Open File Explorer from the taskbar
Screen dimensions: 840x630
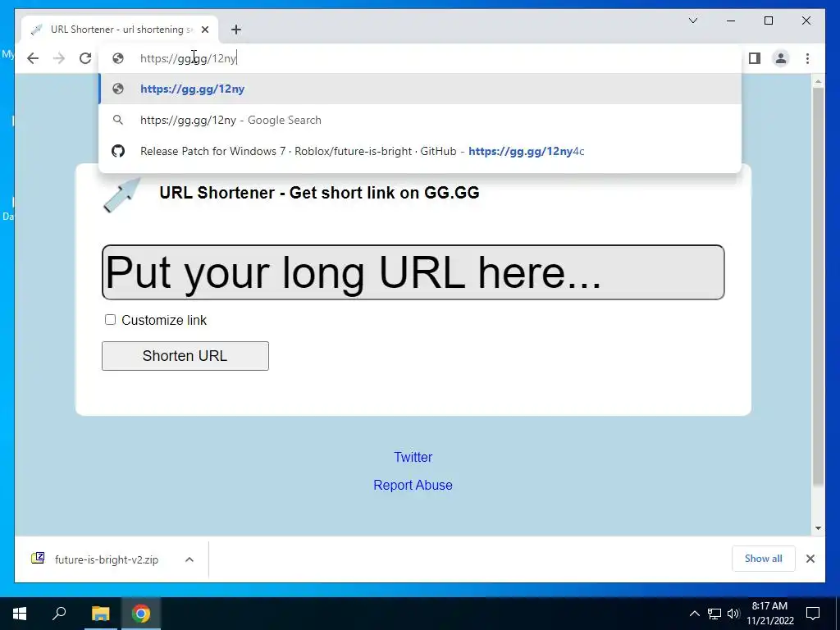pyautogui.click(x=100, y=614)
